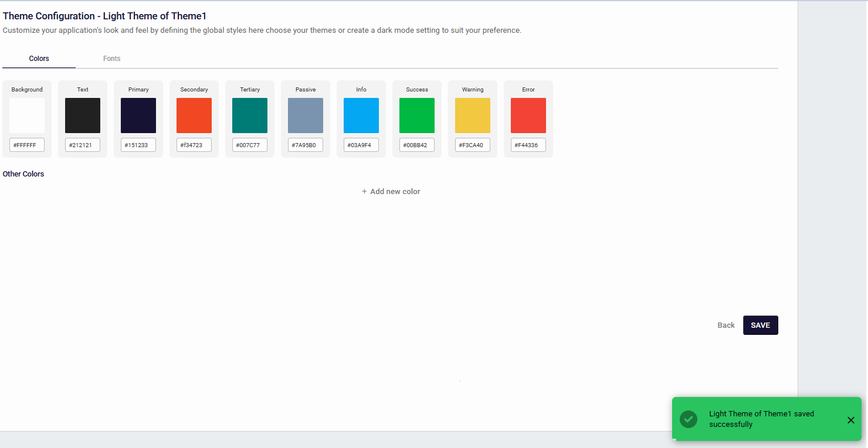Image resolution: width=868 pixels, height=448 pixels.
Task: Focus the Error hex input #F44336
Action: (528, 145)
